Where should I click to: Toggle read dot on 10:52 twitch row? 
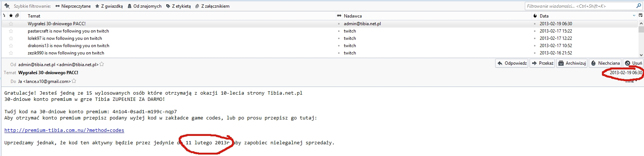[x=339, y=46]
